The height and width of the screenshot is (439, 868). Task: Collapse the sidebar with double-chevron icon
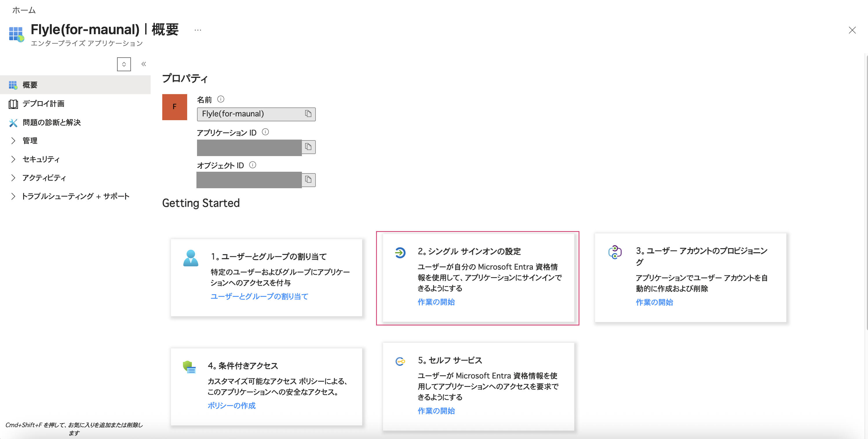[x=143, y=64]
